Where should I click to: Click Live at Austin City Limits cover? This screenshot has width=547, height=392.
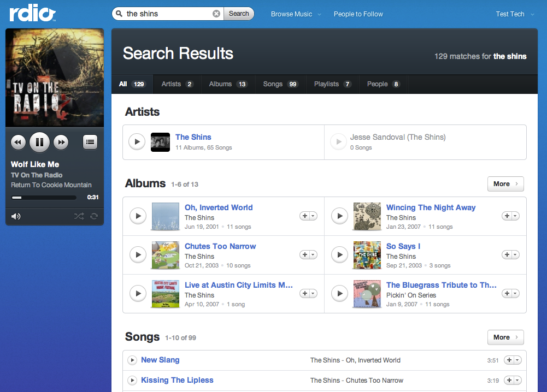click(x=166, y=294)
